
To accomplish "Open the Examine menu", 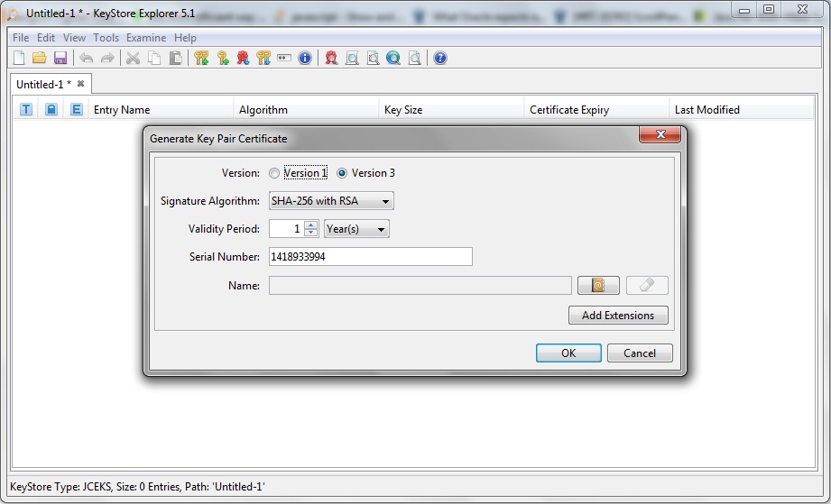I will (x=146, y=38).
